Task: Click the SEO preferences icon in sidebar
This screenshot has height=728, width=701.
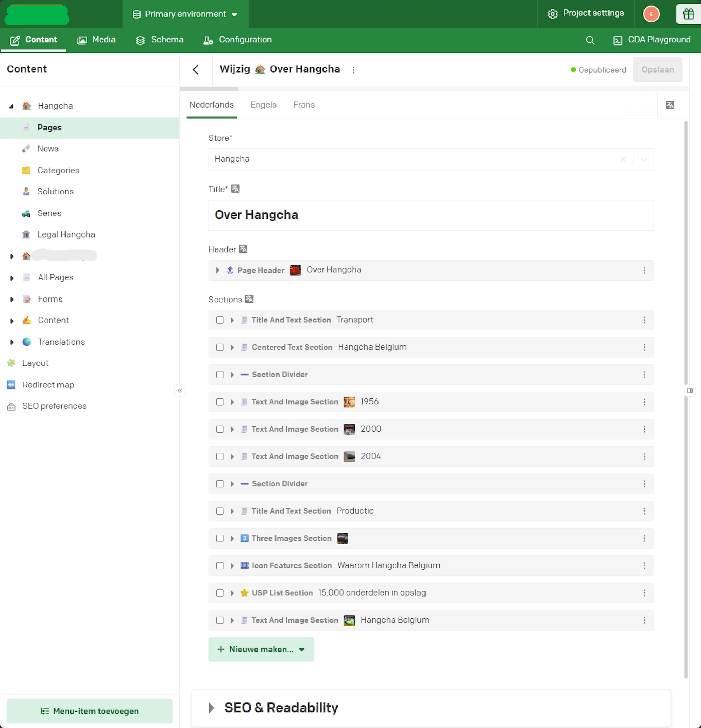Action: pyautogui.click(x=12, y=406)
